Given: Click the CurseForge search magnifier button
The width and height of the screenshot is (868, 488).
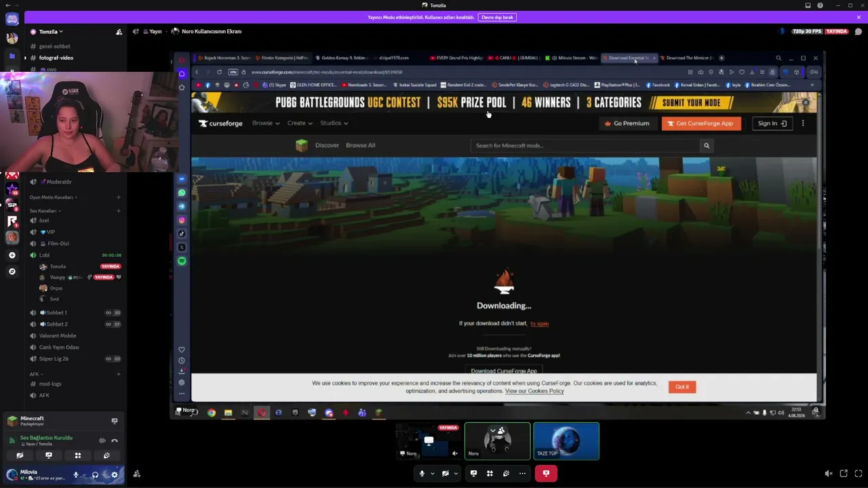Looking at the screenshot, I should point(706,146).
